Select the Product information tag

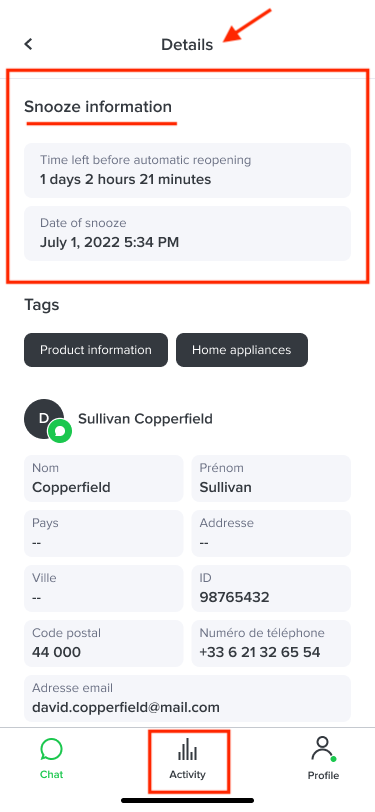(x=96, y=350)
